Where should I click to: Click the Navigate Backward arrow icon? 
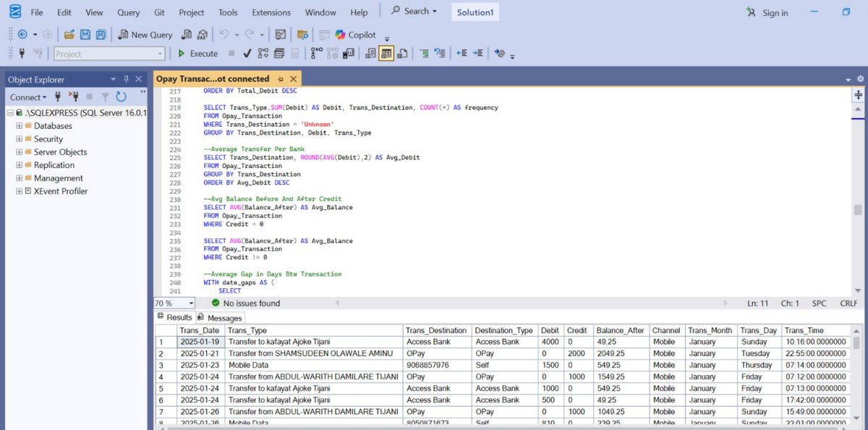(x=22, y=35)
